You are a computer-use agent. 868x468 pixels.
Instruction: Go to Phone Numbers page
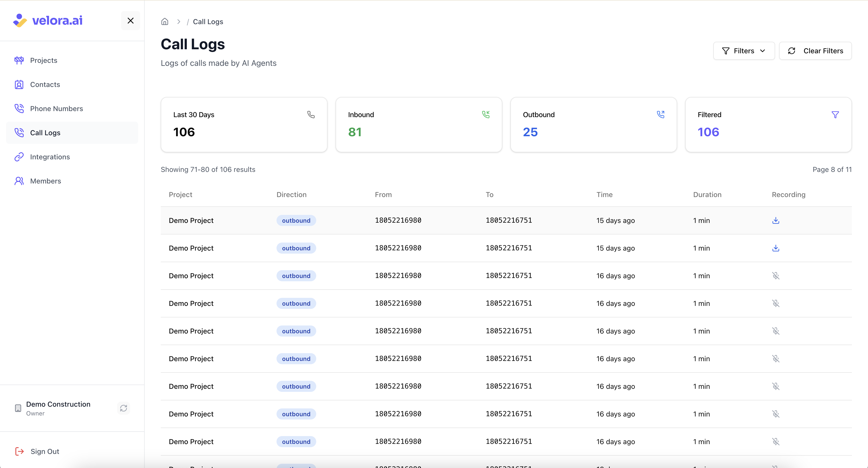click(x=72, y=109)
